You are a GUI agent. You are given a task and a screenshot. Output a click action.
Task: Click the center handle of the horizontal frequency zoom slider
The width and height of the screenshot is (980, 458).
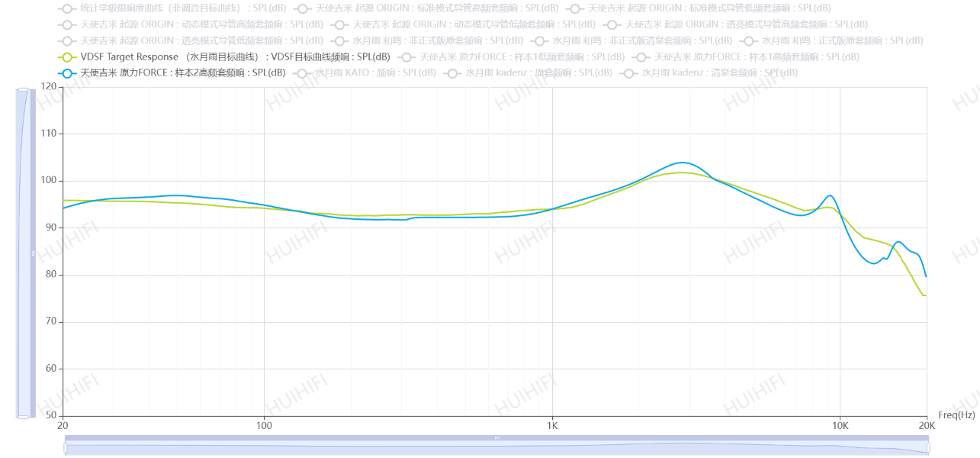click(x=496, y=438)
